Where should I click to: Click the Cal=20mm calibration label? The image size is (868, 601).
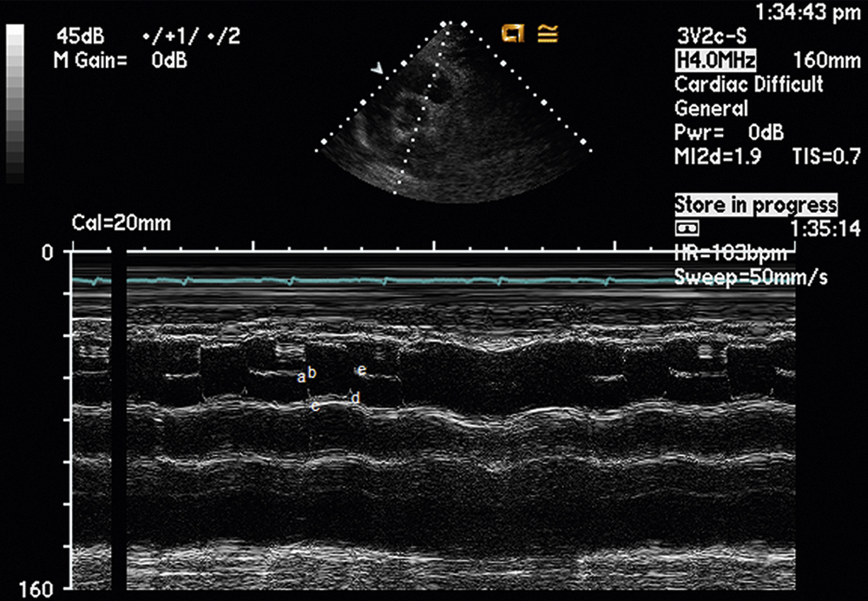click(122, 223)
